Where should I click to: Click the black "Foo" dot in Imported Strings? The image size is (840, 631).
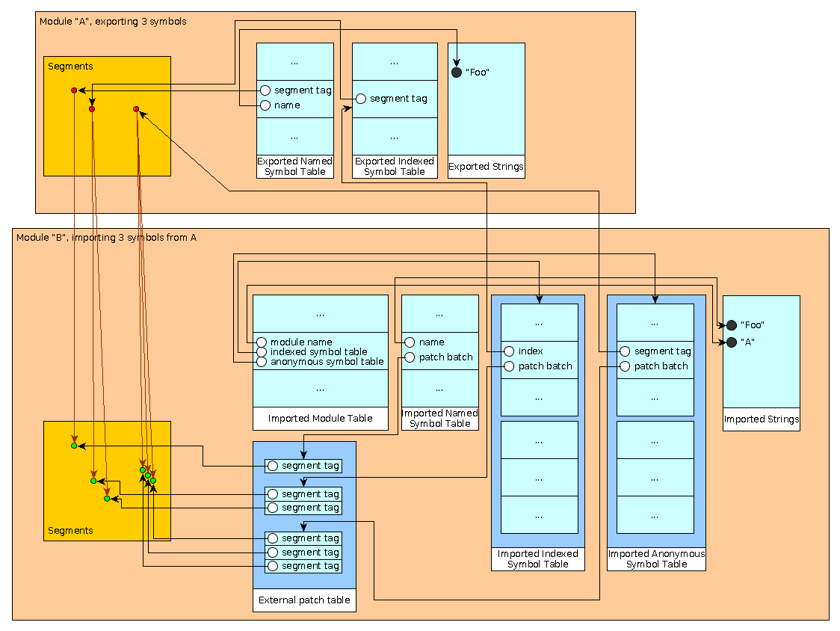(731, 325)
